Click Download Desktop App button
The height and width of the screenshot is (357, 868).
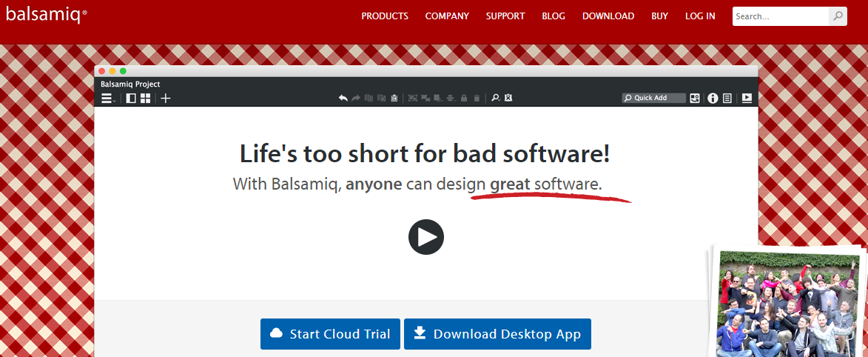pyautogui.click(x=498, y=334)
